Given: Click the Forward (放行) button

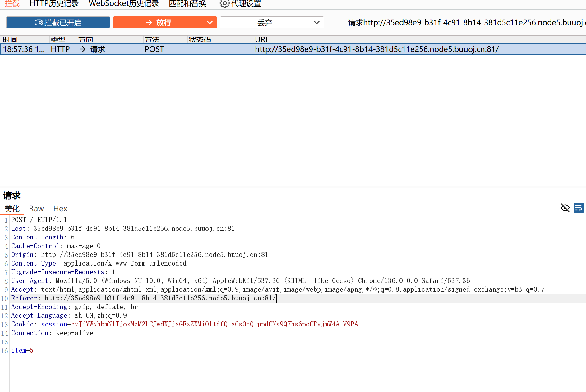Looking at the screenshot, I should (158, 22).
